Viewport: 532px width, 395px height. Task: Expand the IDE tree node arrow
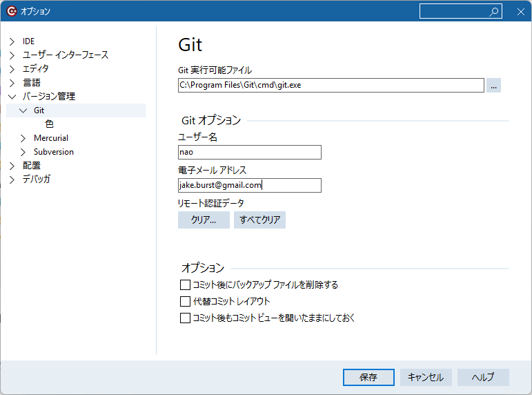pos(12,41)
